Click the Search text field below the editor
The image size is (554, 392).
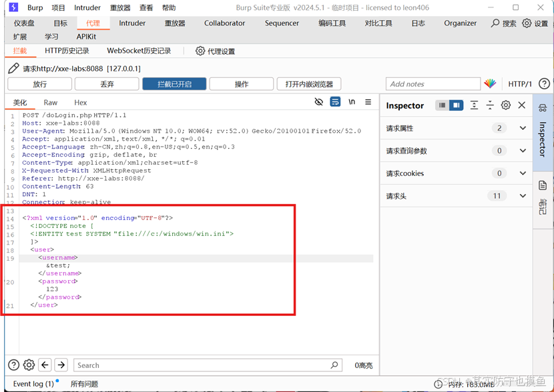point(208,365)
